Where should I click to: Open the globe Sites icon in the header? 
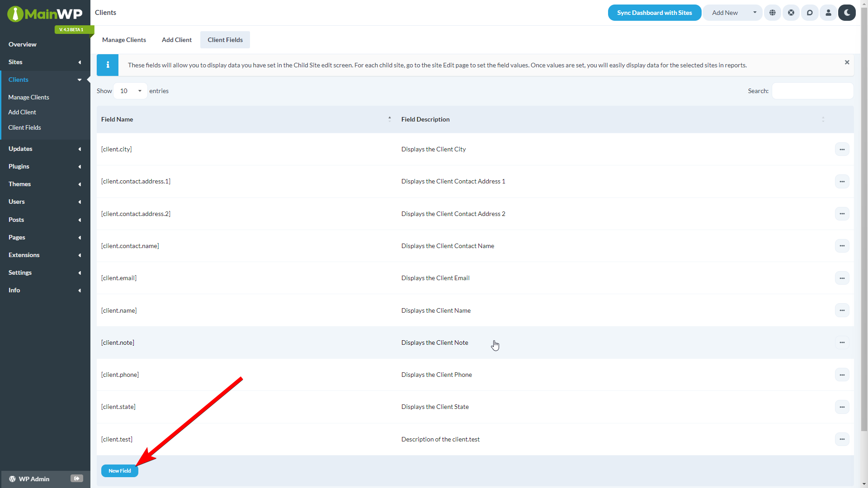[772, 13]
